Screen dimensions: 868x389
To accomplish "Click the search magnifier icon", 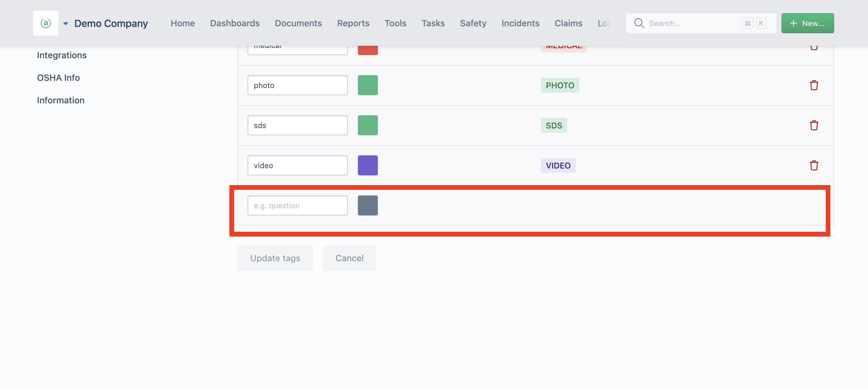I will [x=639, y=23].
